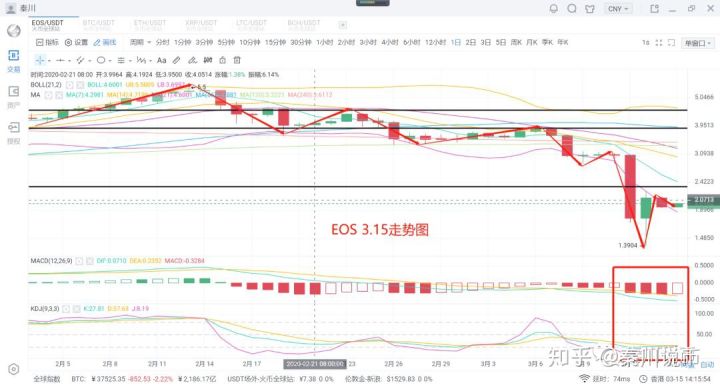
Task: Select the Fibonacci lines drawing tool
Action: (x=121, y=60)
